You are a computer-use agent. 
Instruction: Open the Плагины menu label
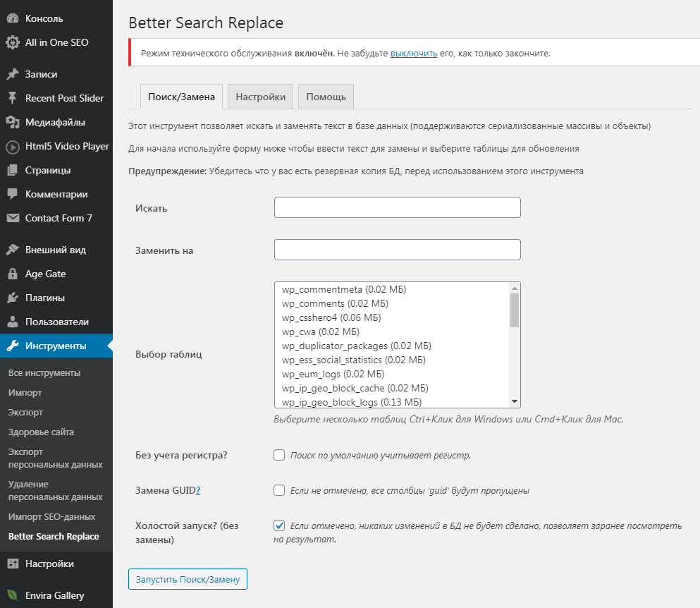pos(44,298)
